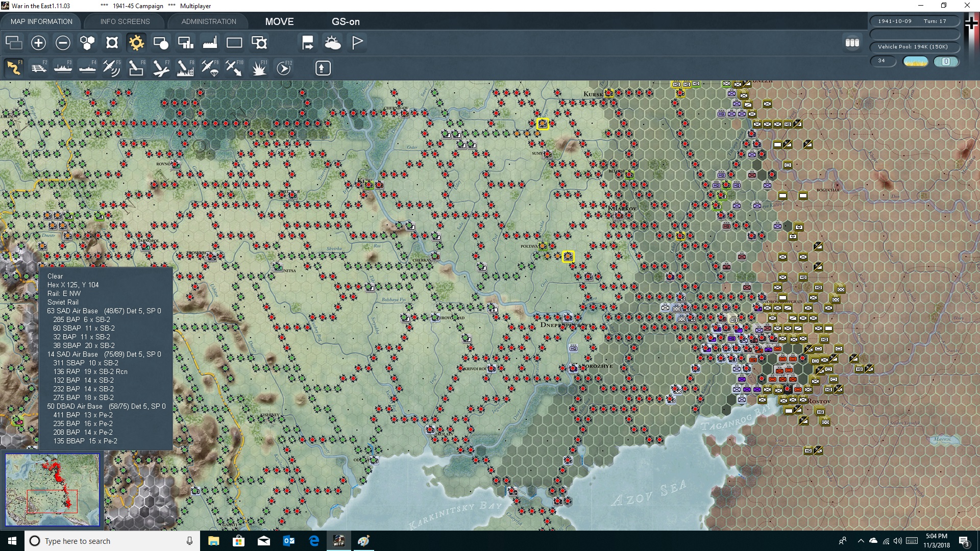Click the clear weather ground condition indicator
This screenshot has height=551, width=980.
pyautogui.click(x=915, y=62)
